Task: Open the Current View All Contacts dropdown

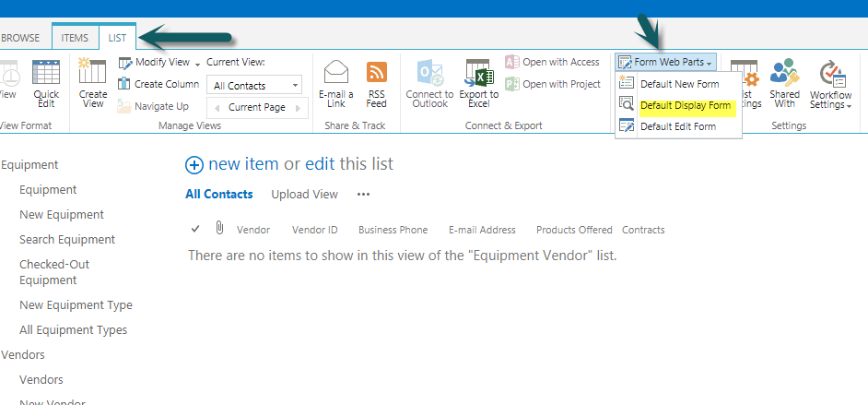Action: 253,86
